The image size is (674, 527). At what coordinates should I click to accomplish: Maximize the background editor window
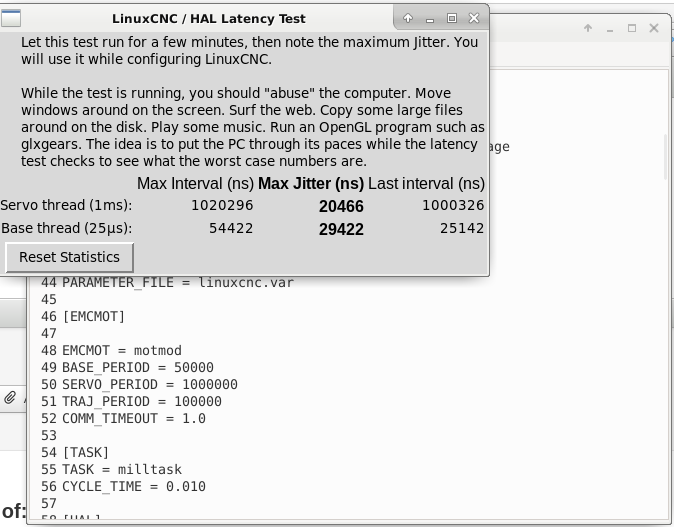pos(633,28)
